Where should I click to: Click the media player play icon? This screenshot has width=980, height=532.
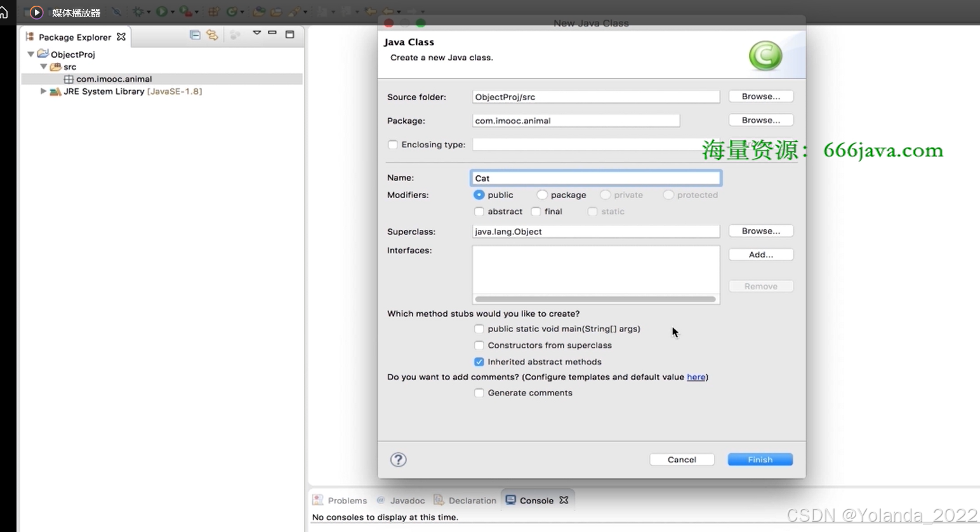pyautogui.click(x=36, y=12)
